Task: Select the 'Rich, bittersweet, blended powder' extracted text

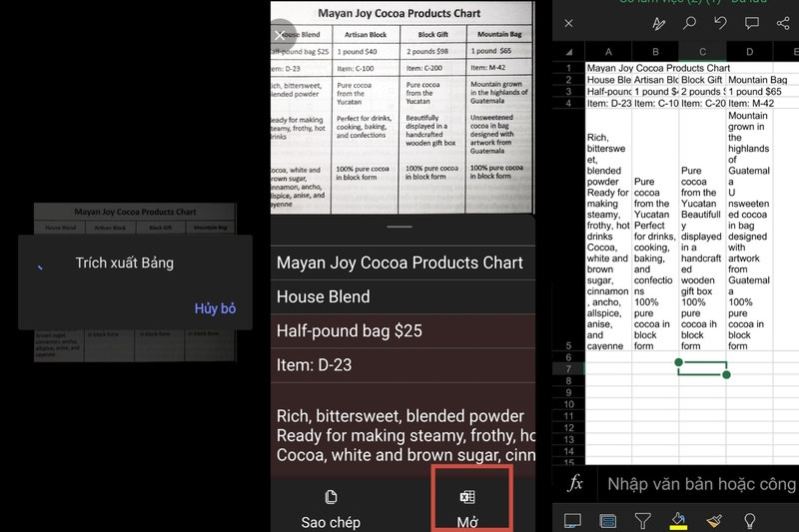Action: (x=400, y=416)
